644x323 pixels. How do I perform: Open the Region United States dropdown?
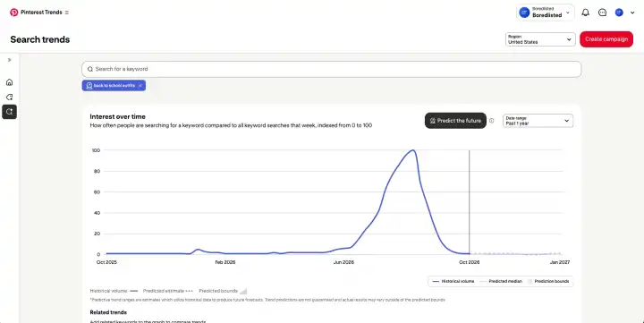[540, 39]
